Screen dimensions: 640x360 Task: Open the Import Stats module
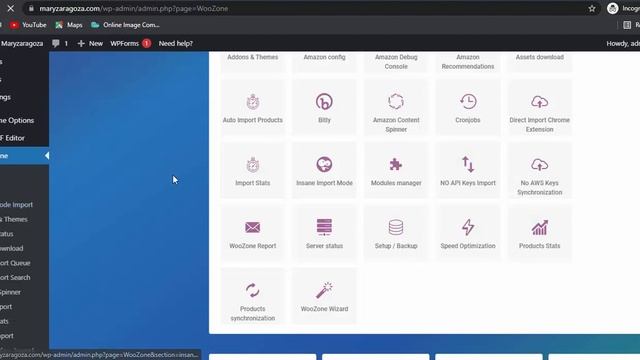pyautogui.click(x=253, y=170)
